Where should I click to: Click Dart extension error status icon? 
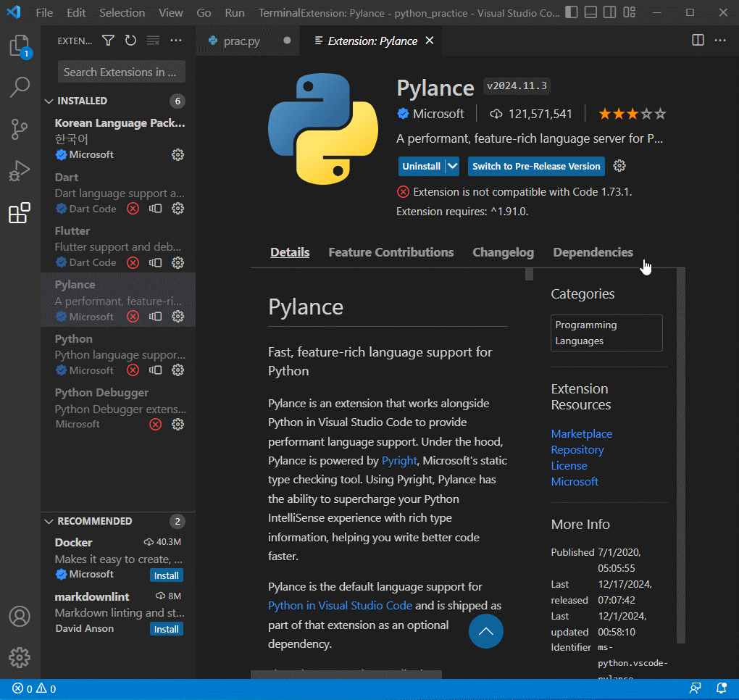[x=133, y=209]
